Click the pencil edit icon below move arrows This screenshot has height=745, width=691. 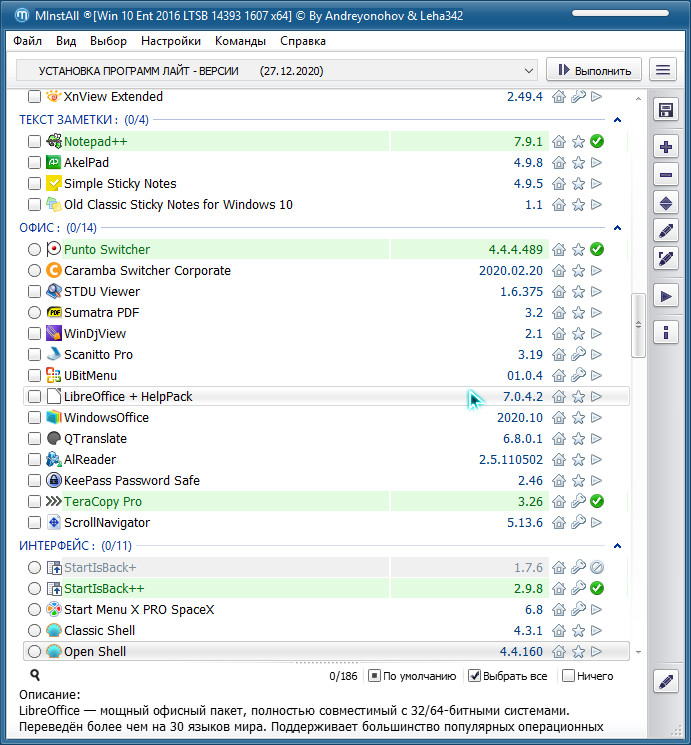(x=665, y=231)
